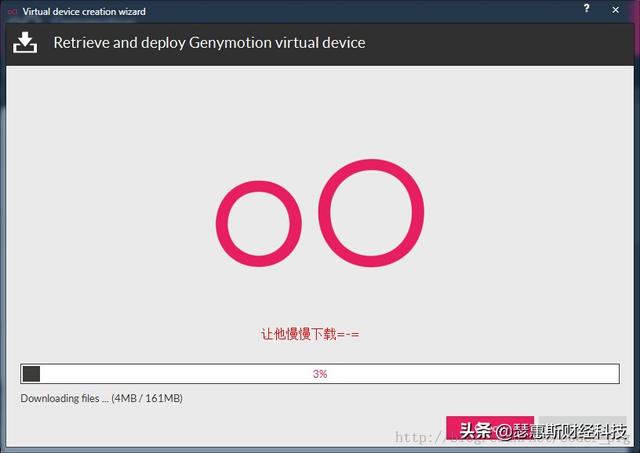Viewport: 640px width, 453px height.
Task: Click the 'Virtual device creation wizard' title
Action: click(84, 11)
